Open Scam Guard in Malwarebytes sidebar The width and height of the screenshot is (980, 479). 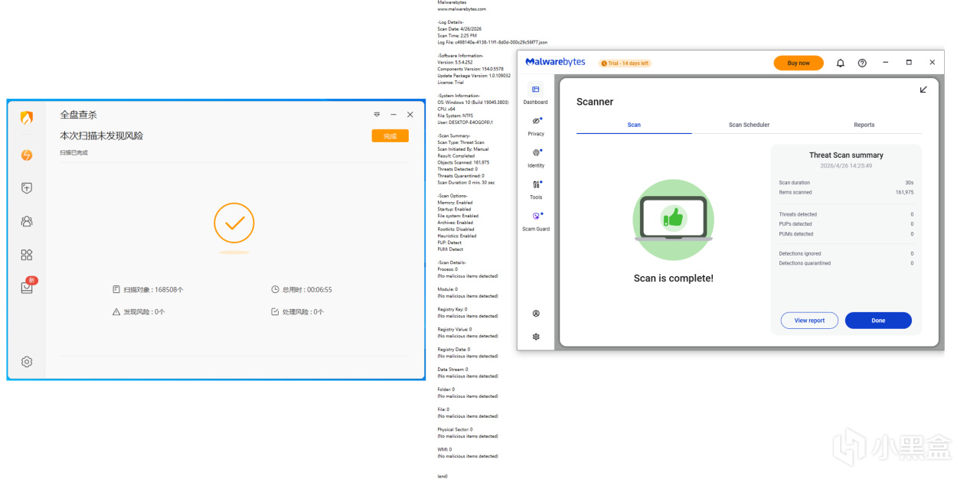pos(535,221)
